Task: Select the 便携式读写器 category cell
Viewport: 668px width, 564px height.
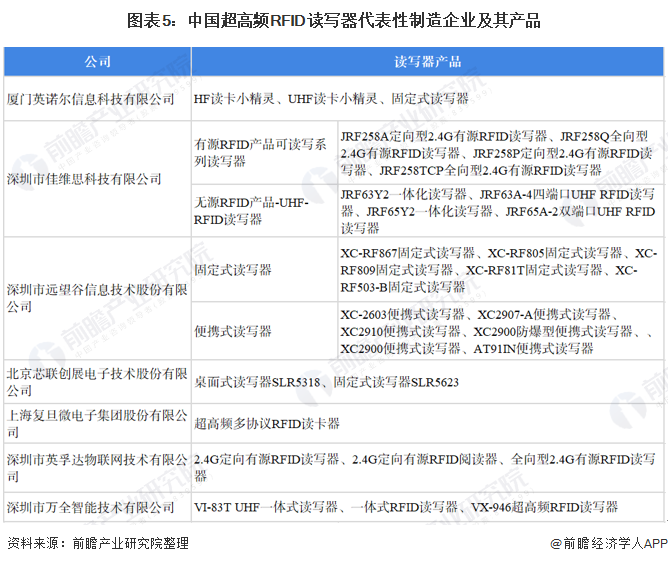Action: (x=232, y=330)
